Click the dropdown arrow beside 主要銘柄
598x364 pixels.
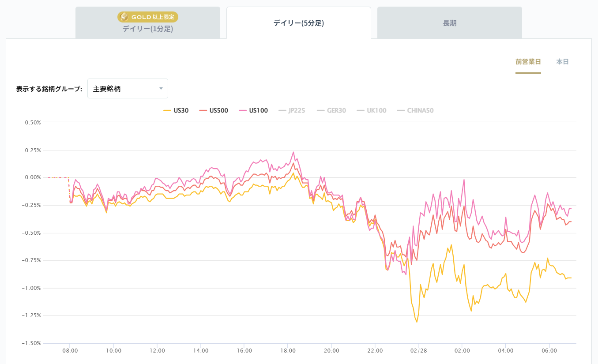[161, 89]
